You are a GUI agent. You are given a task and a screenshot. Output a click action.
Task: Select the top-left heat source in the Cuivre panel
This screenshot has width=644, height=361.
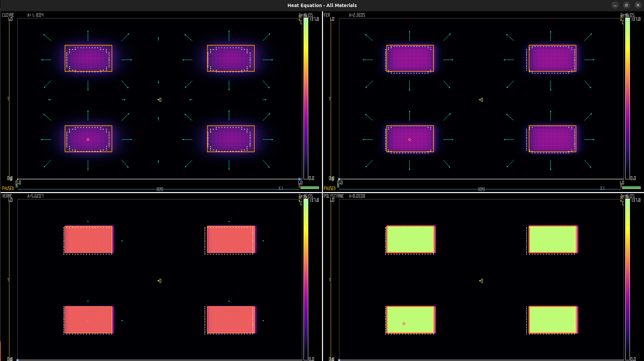click(88, 58)
